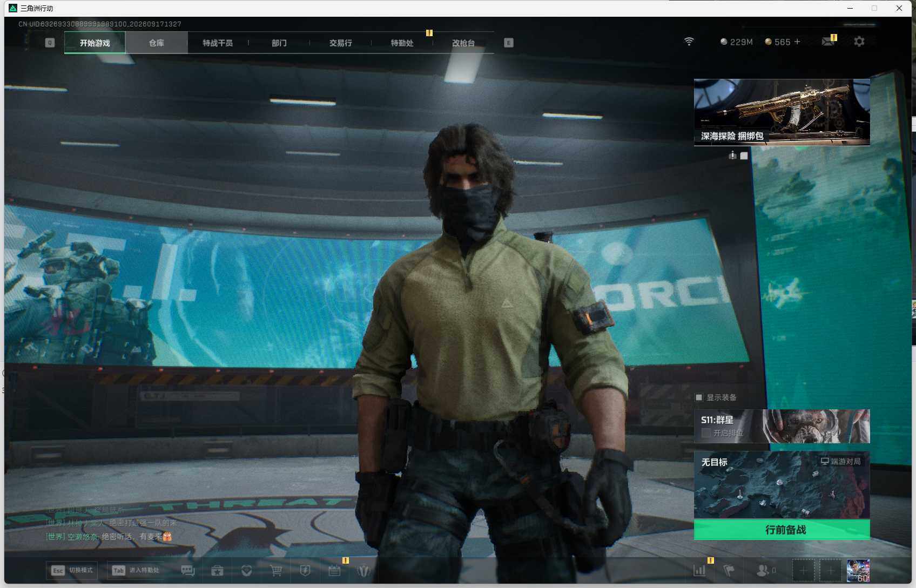916x588 pixels.
Task: Open the shopping cart store icon
Action: 276,571
